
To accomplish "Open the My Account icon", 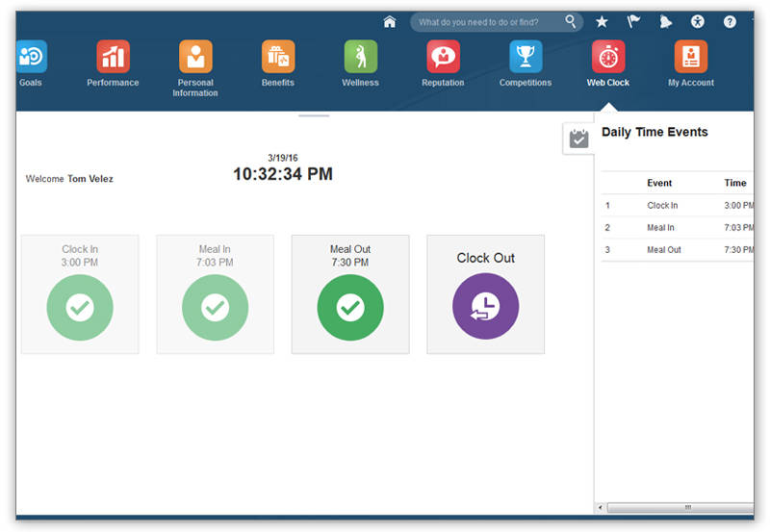I will pyautogui.click(x=691, y=57).
